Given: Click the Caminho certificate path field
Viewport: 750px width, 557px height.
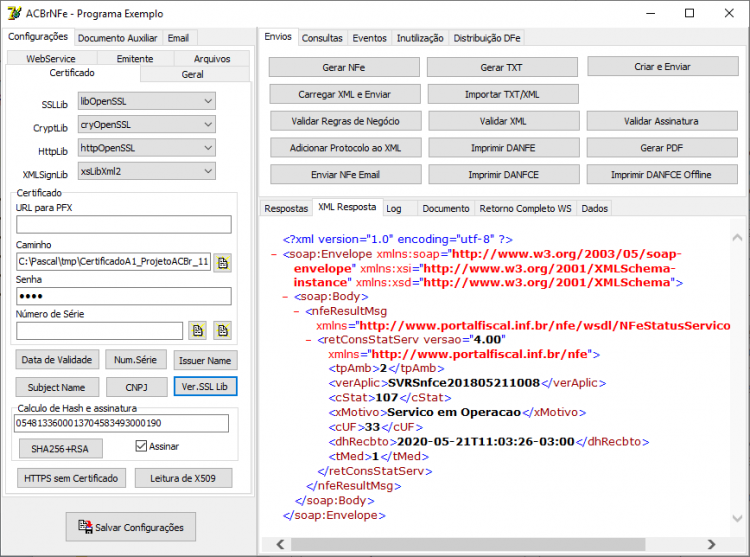Looking at the screenshot, I should pos(113,262).
